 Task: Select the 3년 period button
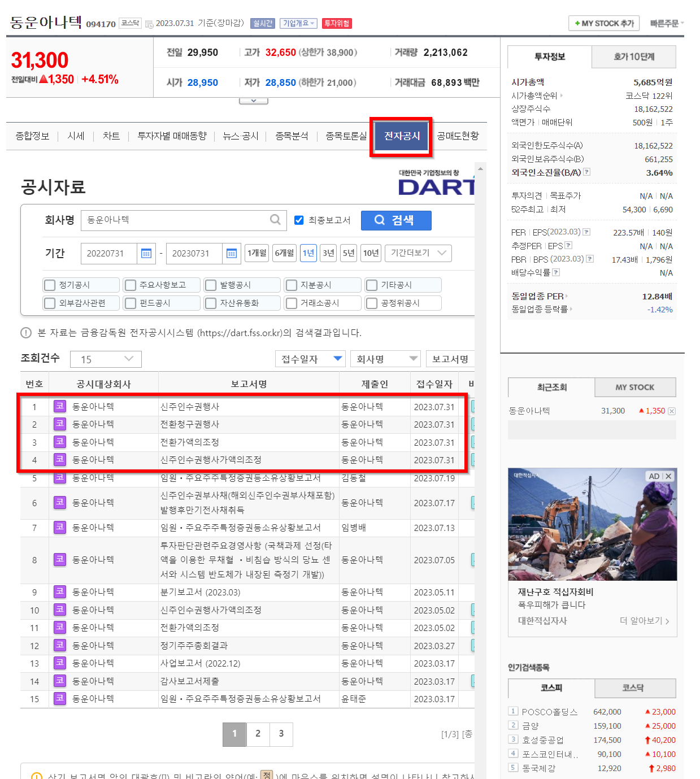[328, 253]
